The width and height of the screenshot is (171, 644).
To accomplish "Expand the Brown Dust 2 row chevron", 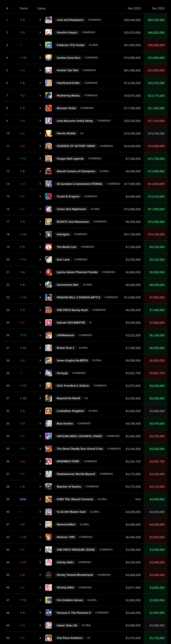I will [x=40, y=348].
